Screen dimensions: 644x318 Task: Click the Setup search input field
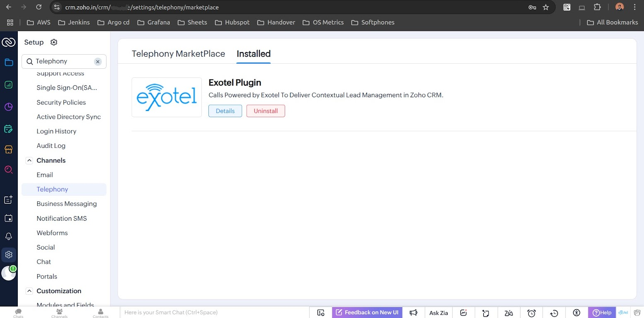(64, 61)
